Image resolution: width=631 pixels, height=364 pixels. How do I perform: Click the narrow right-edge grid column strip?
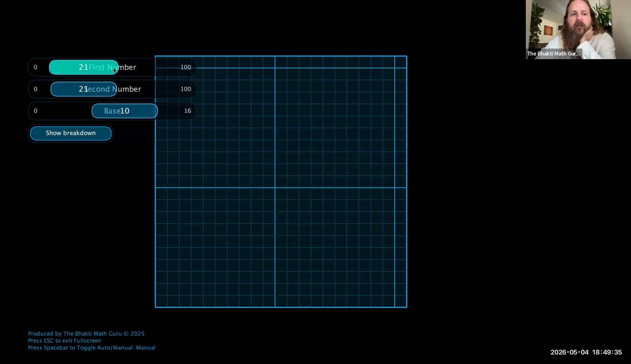point(401,182)
